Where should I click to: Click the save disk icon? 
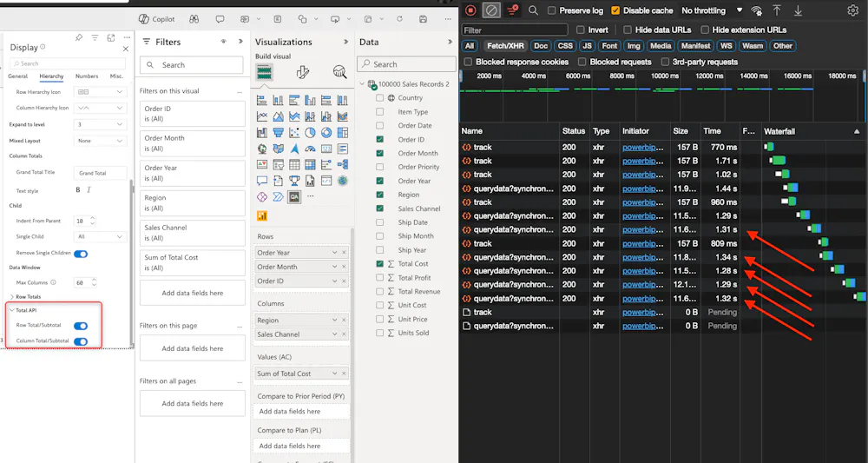tap(423, 19)
